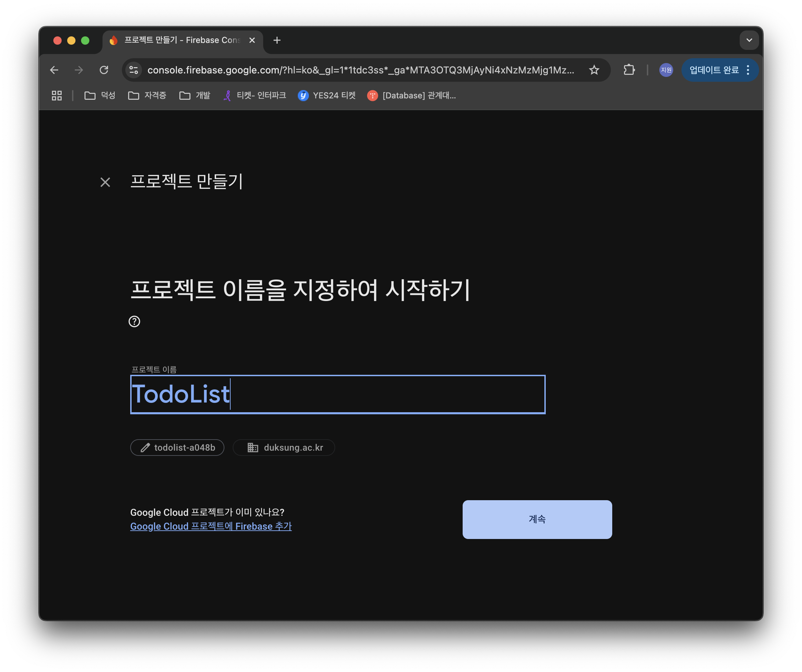The width and height of the screenshot is (802, 672).
Task: Open the 자격증 bookmark folder
Action: coord(148,96)
